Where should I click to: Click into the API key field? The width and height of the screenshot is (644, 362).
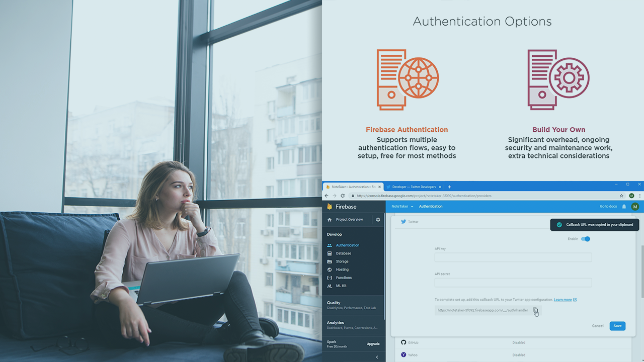tap(513, 257)
